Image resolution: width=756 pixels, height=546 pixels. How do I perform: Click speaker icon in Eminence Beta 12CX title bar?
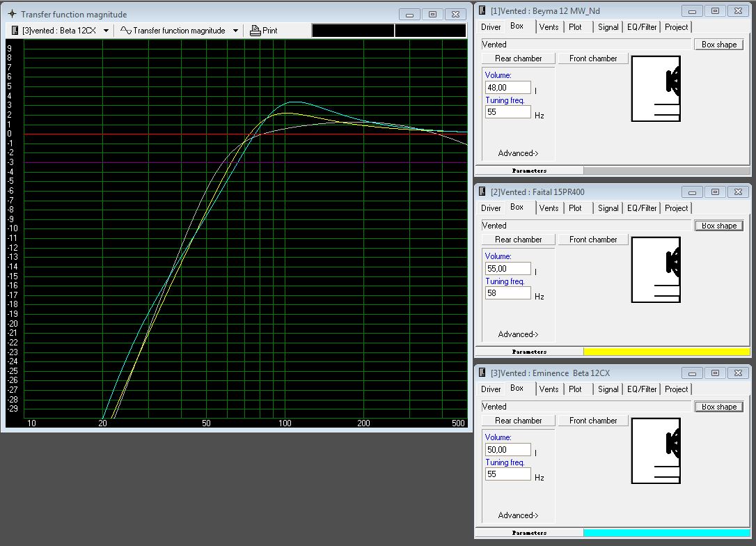pos(482,373)
